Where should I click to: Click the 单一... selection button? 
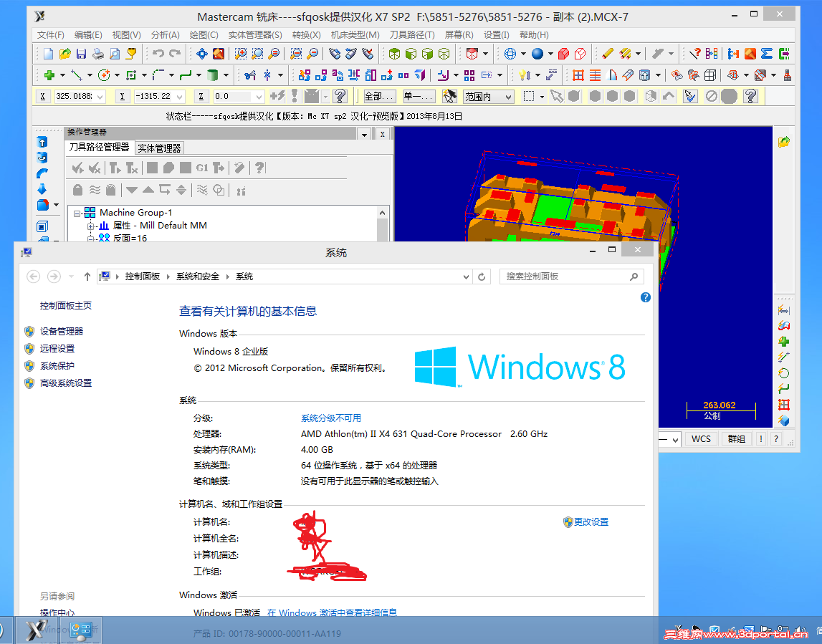click(419, 97)
